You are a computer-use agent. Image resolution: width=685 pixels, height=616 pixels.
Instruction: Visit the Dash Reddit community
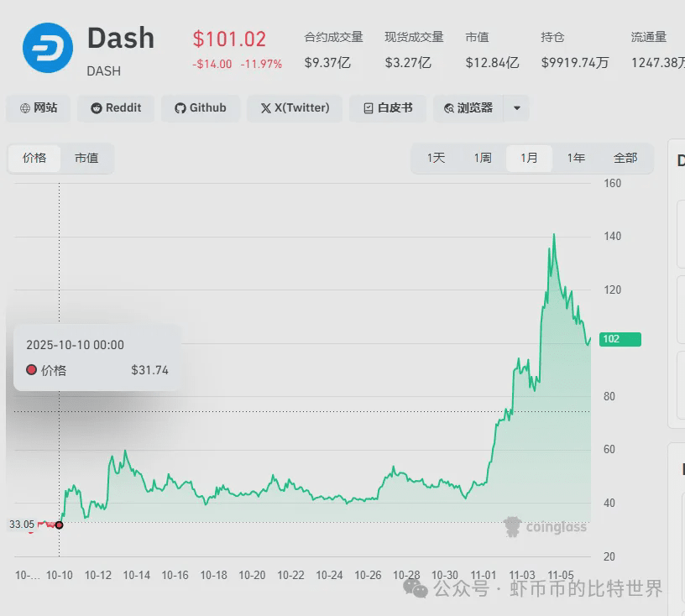115,108
